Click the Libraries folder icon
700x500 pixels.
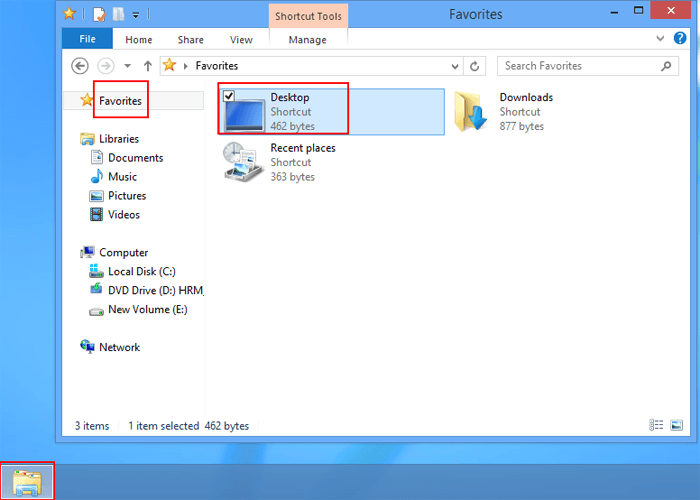pyautogui.click(x=87, y=139)
